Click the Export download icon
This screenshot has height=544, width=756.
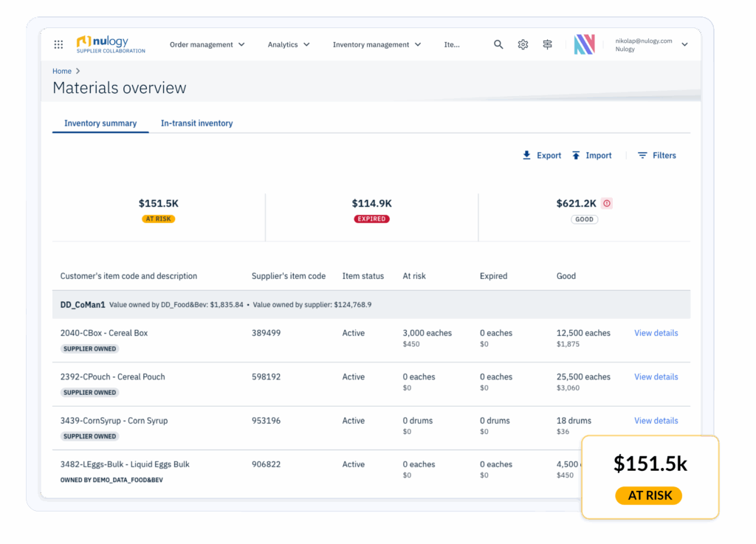[527, 156]
